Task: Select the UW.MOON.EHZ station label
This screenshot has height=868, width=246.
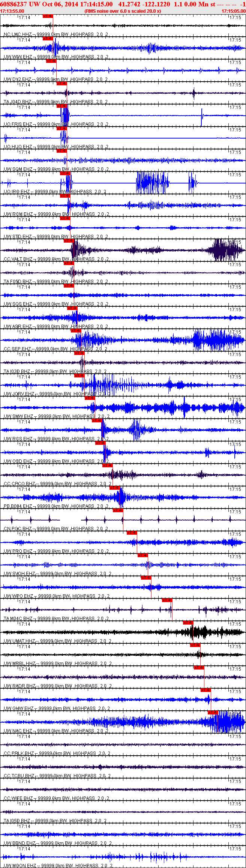Action: click(x=20, y=866)
